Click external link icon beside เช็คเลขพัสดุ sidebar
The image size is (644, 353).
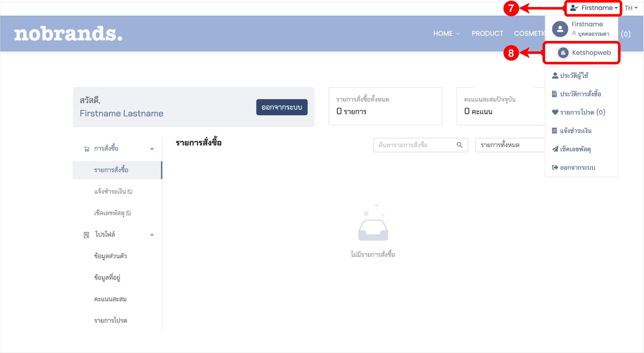[129, 213]
